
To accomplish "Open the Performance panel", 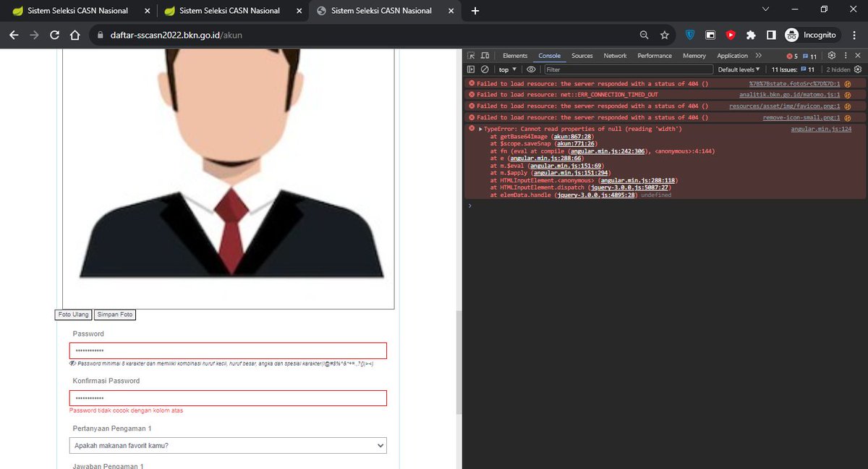I will pos(655,56).
